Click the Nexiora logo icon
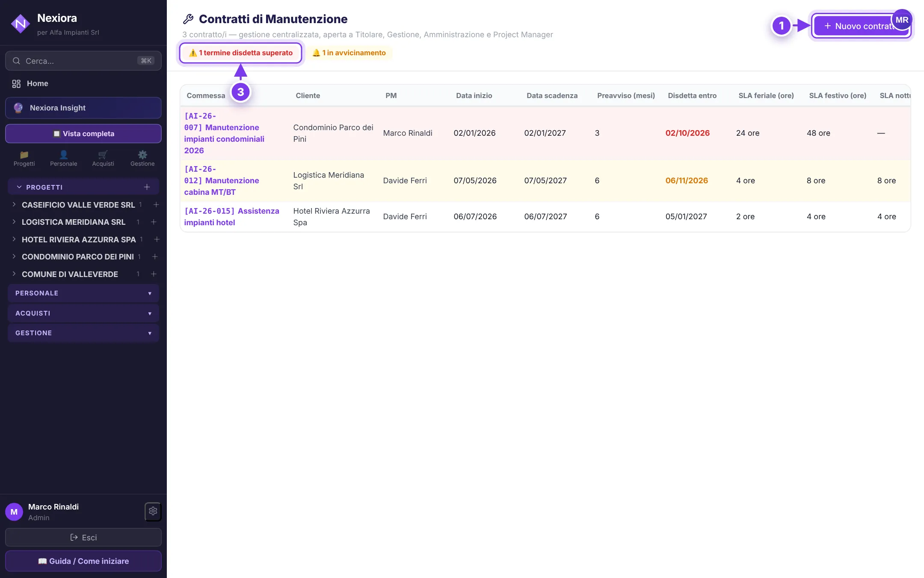This screenshot has height=578, width=924. (20, 24)
